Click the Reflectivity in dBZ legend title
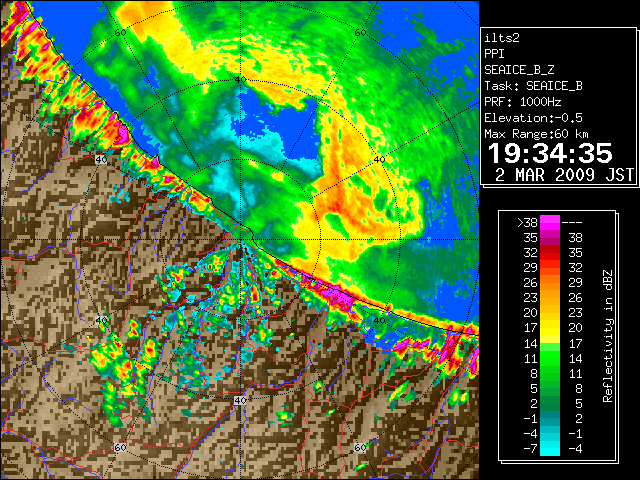Viewport: 640px width, 480px height. click(607, 336)
